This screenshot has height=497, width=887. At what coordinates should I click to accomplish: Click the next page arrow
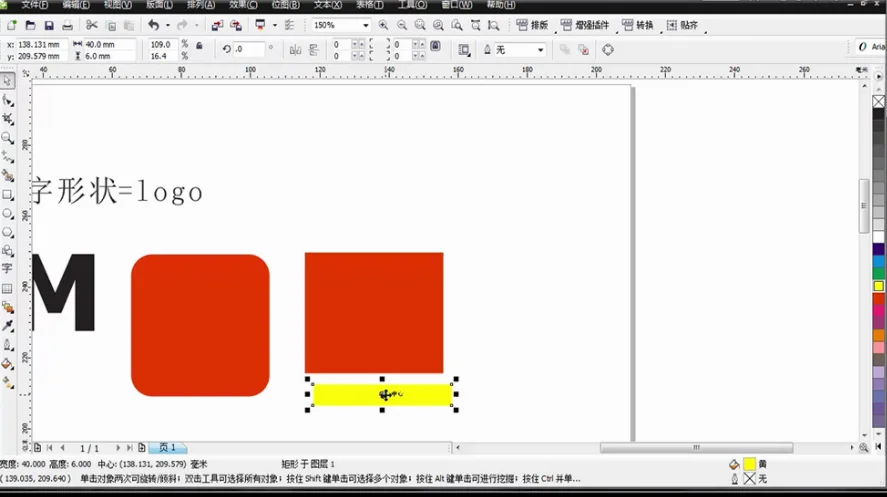[118, 448]
